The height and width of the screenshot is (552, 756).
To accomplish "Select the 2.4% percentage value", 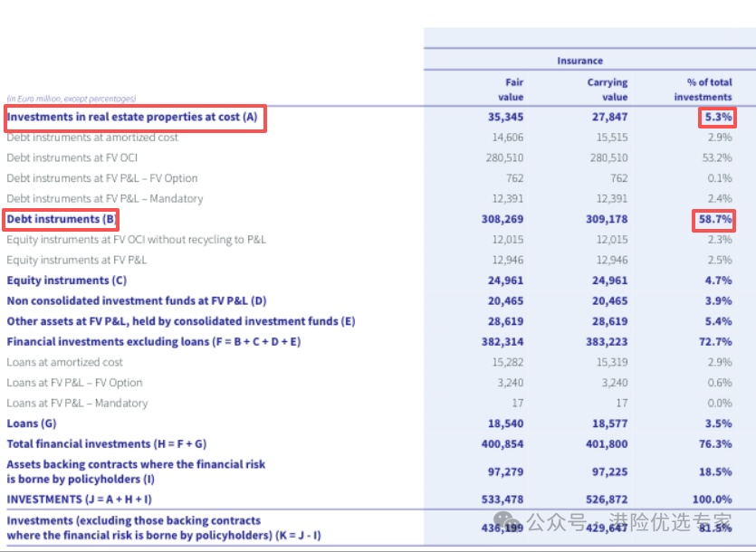I will pos(720,198).
